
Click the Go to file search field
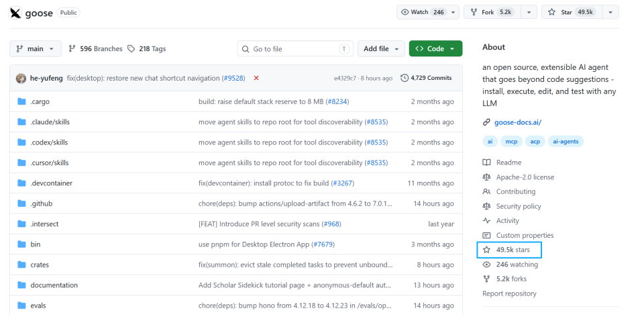coord(296,48)
